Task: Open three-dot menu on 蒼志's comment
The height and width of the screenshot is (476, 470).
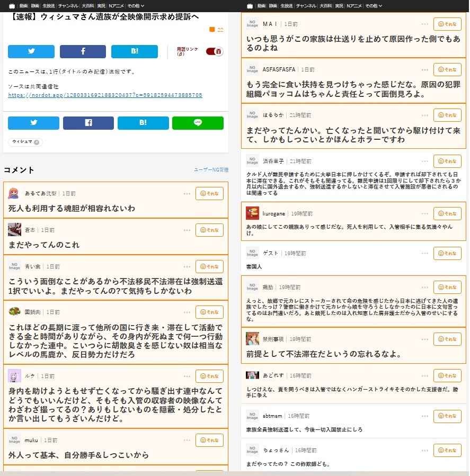Action: (187, 230)
